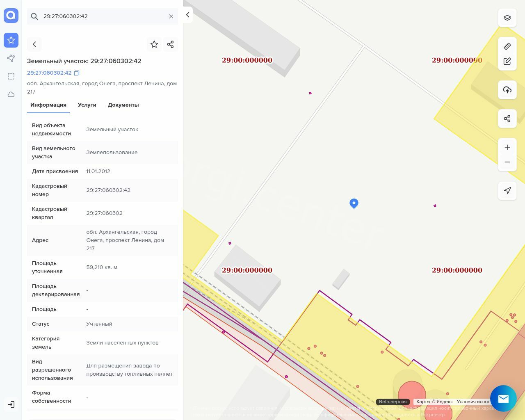Open the map layers panel
Screen dimensions: 525x420
(507, 18)
